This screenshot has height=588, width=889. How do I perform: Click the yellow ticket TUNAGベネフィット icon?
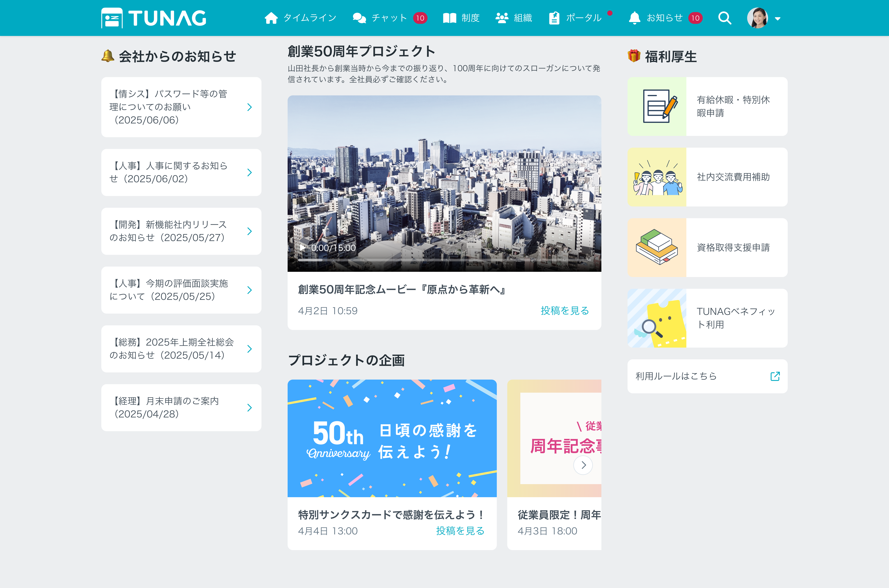click(x=657, y=318)
